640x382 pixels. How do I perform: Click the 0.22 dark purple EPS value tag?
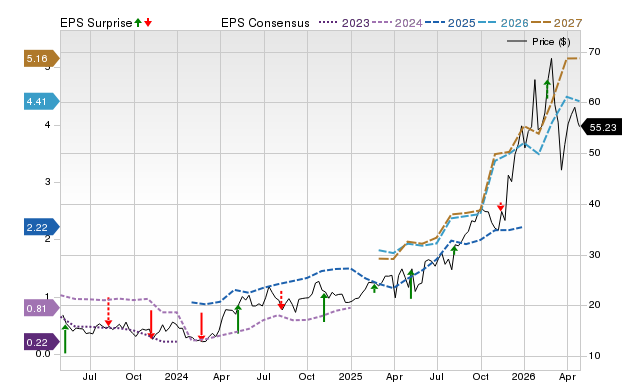42,342
